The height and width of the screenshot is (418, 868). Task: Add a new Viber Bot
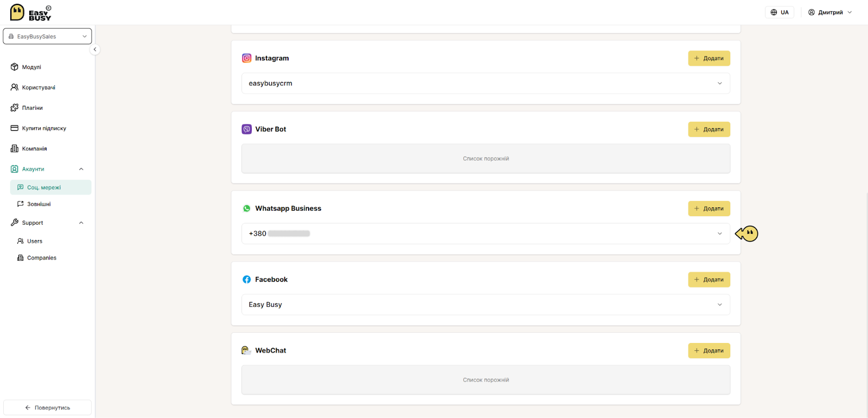709,129
